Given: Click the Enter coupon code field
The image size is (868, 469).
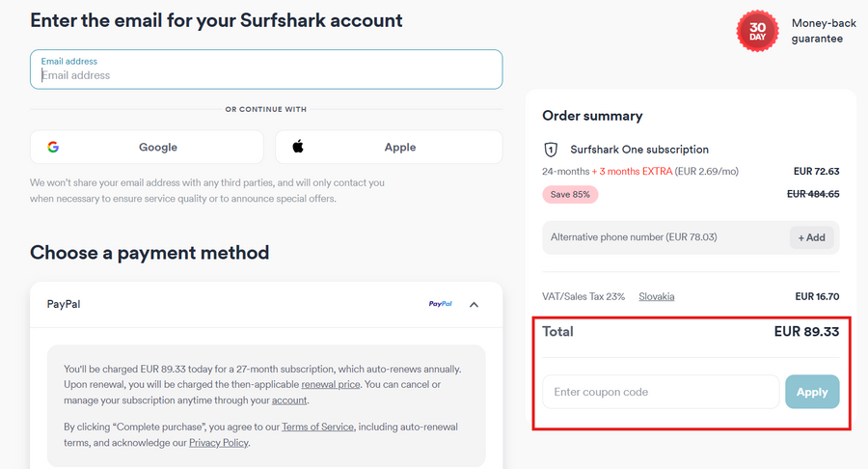Looking at the screenshot, I should tap(661, 392).
